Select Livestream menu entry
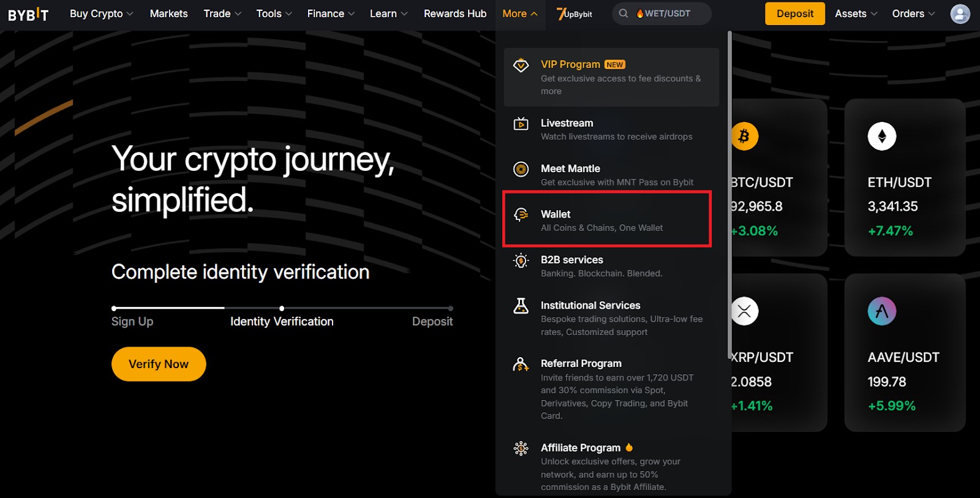 [x=611, y=130]
